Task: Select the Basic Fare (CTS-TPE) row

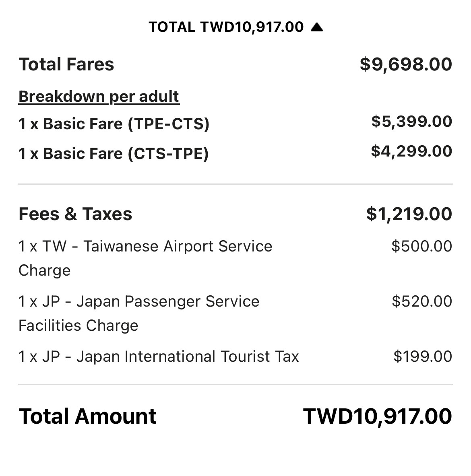Action: 235,153
